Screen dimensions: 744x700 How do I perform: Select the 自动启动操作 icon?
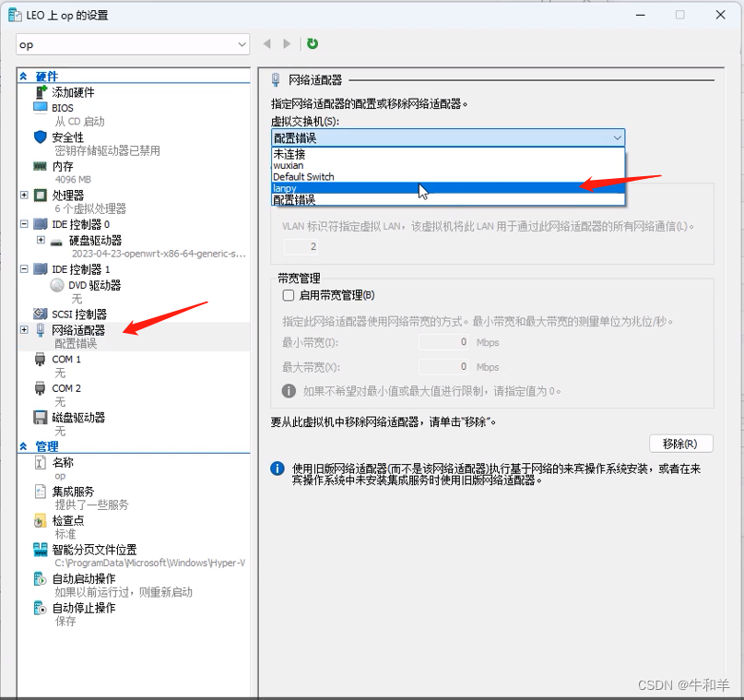(x=41, y=578)
